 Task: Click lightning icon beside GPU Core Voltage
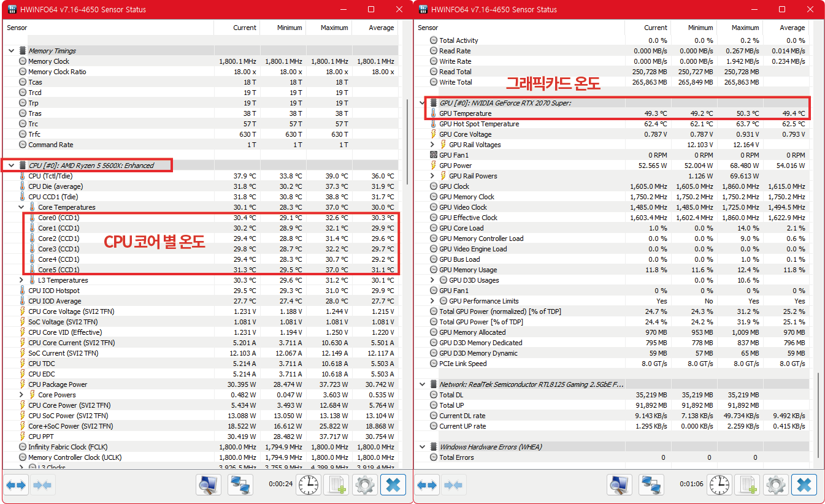(x=433, y=134)
